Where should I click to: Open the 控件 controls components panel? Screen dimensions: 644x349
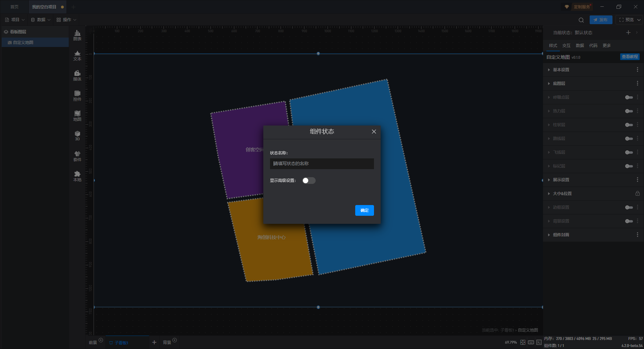(x=77, y=96)
